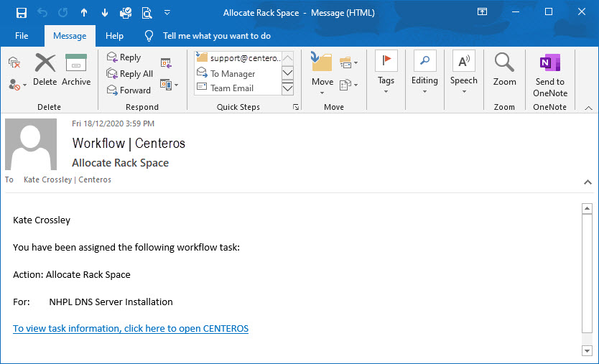Send the email to OneNote

pos(550,75)
